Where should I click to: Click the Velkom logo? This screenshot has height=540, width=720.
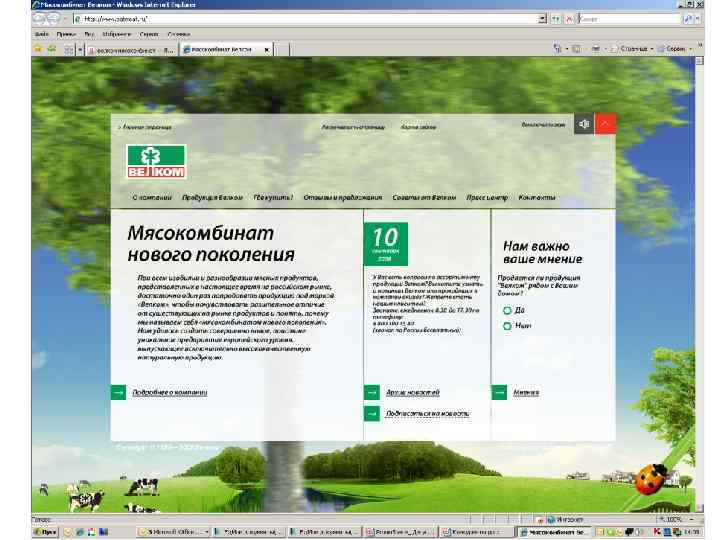156,161
